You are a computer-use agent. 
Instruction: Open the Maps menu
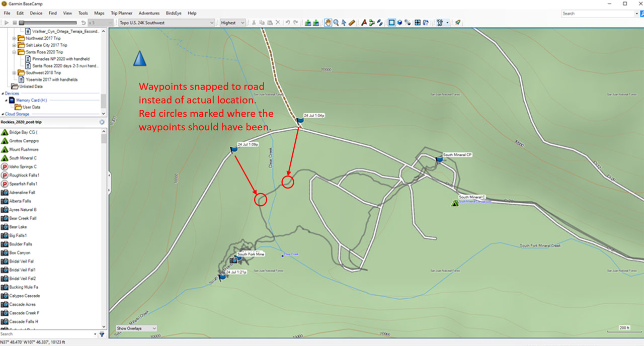(99, 13)
